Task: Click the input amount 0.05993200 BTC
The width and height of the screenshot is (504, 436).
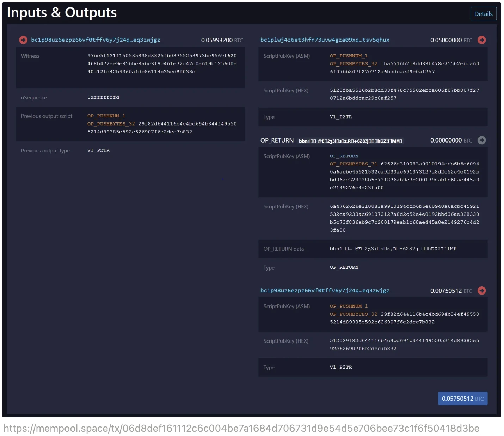Action: tap(222, 40)
